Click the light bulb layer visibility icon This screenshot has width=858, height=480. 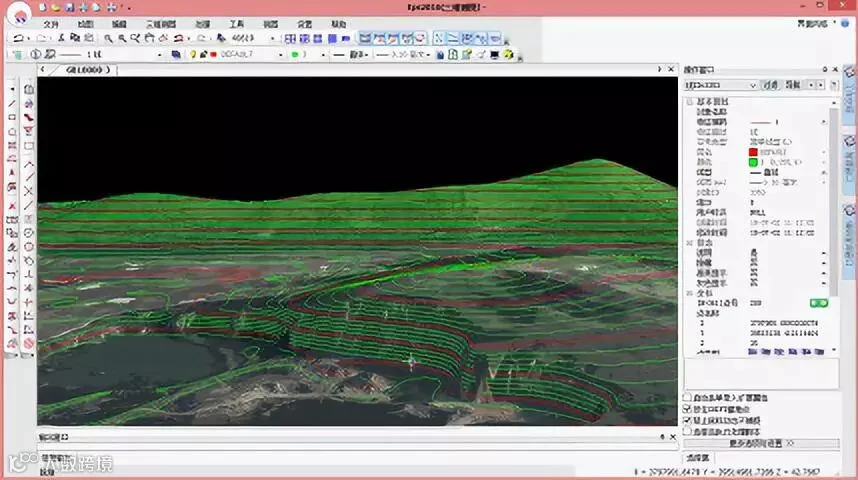[194, 54]
